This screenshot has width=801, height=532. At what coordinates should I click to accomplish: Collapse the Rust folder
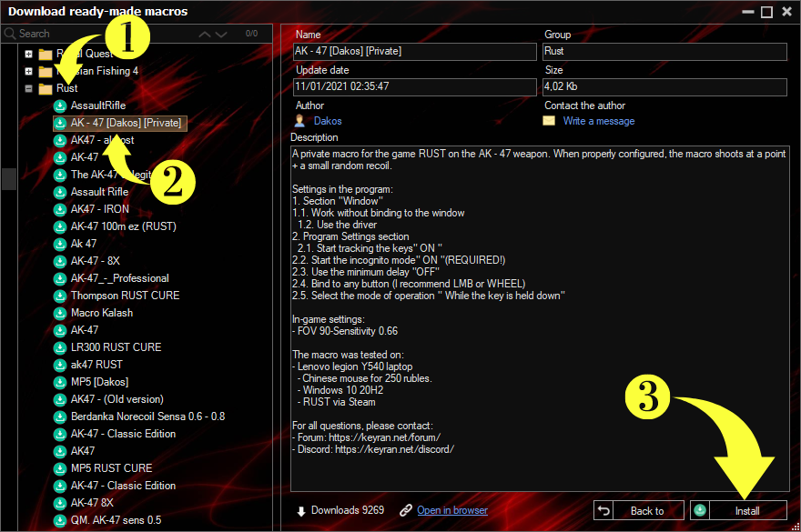point(28,88)
